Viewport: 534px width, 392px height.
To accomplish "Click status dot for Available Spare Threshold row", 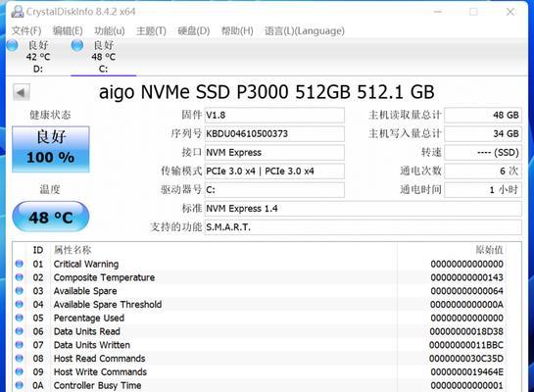I will coord(19,304).
